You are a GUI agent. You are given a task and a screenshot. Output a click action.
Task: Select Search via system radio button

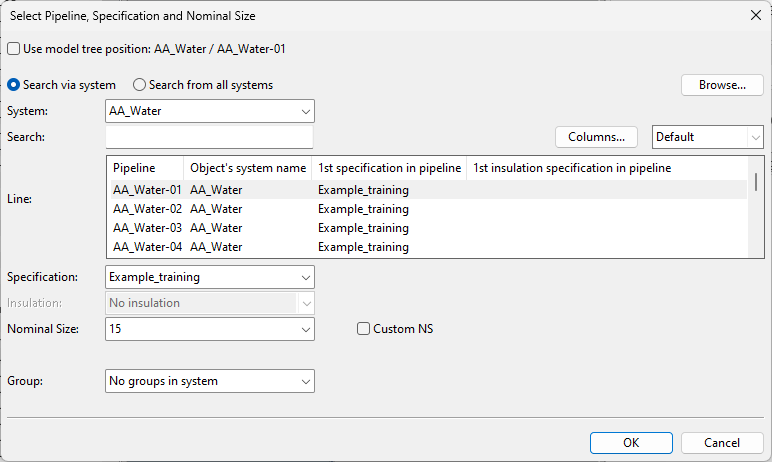tap(14, 85)
